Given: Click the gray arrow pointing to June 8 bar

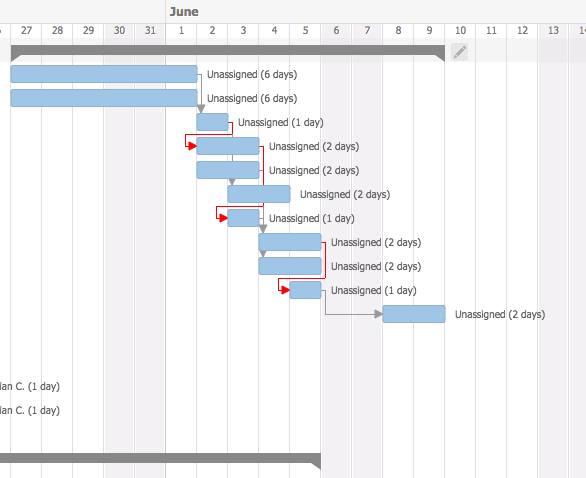Looking at the screenshot, I should coord(379,314).
